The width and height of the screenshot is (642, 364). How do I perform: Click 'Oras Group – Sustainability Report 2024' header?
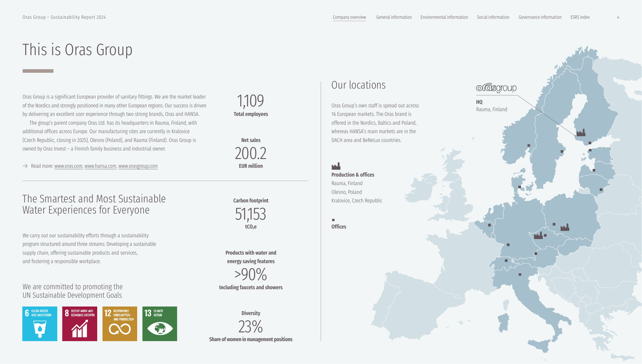(64, 17)
